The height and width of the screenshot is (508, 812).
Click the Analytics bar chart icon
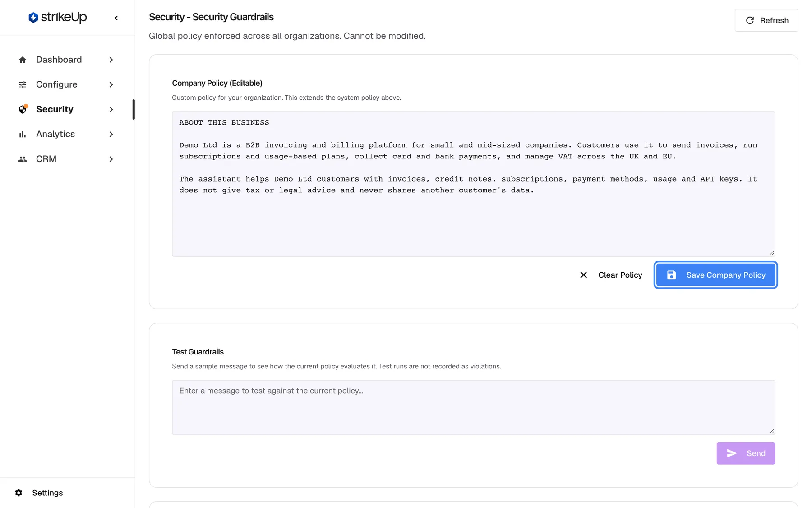click(x=23, y=134)
